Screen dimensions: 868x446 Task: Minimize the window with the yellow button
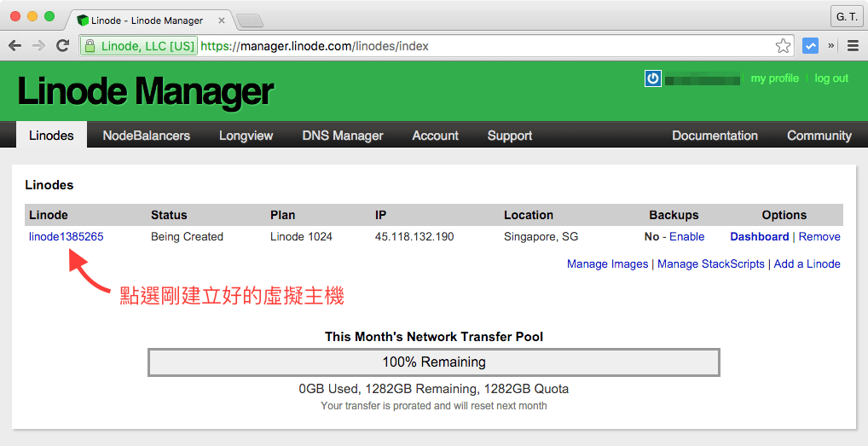tap(32, 16)
